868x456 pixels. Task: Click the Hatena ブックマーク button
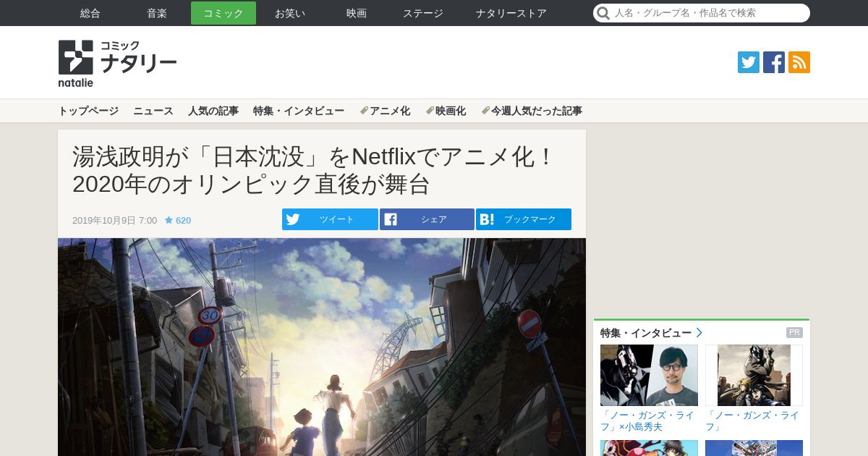click(524, 219)
